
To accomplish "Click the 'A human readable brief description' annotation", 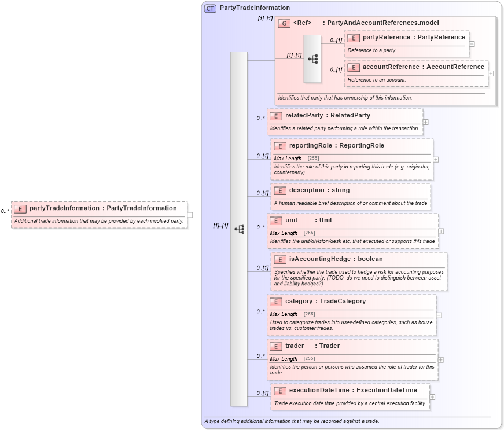I will [x=350, y=203].
